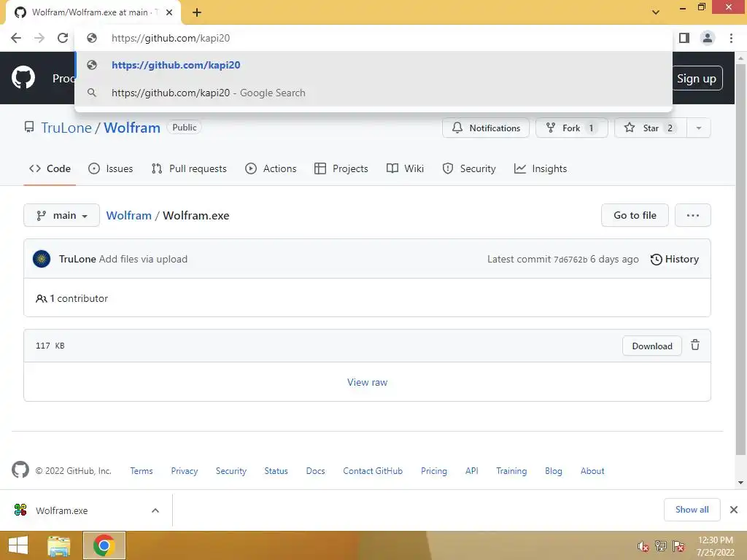The image size is (747, 560).
Task: Open File Explorer from the taskbar
Action: tap(59, 545)
